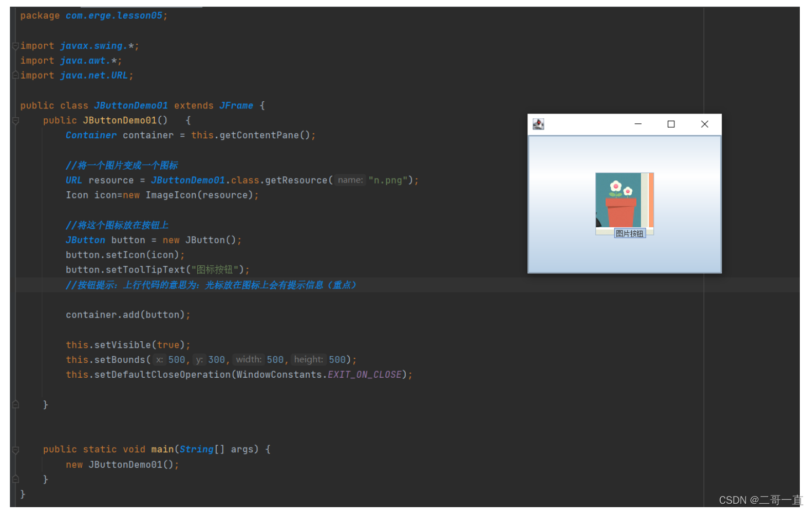The height and width of the screenshot is (511, 812).
Task: Click the EXIT_ON_CLOSE constant
Action: pyautogui.click(x=365, y=375)
